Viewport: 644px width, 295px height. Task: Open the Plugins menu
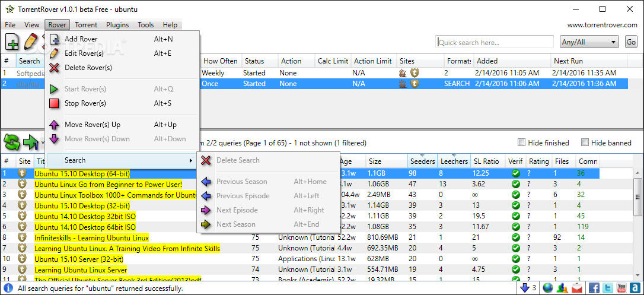click(117, 25)
